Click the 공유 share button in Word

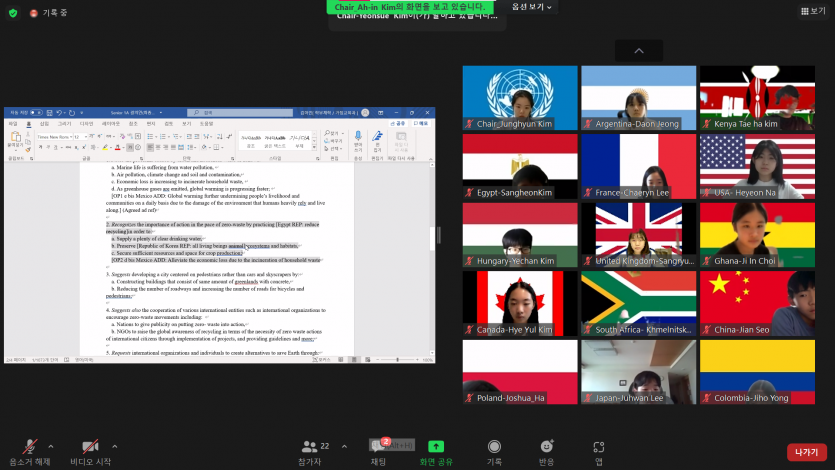398,123
